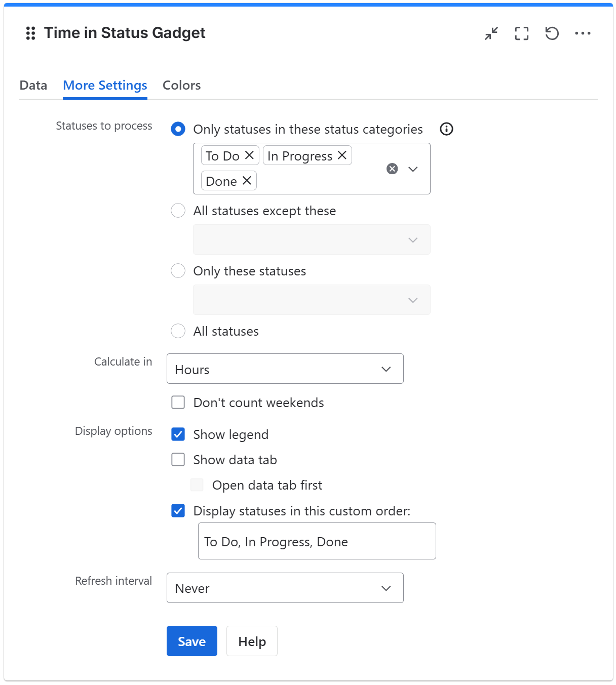
Task: Open the Data tab
Action: point(33,85)
